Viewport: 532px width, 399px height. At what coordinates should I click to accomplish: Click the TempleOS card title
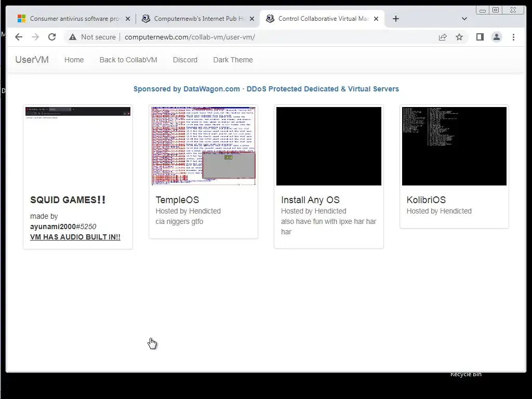click(x=177, y=200)
